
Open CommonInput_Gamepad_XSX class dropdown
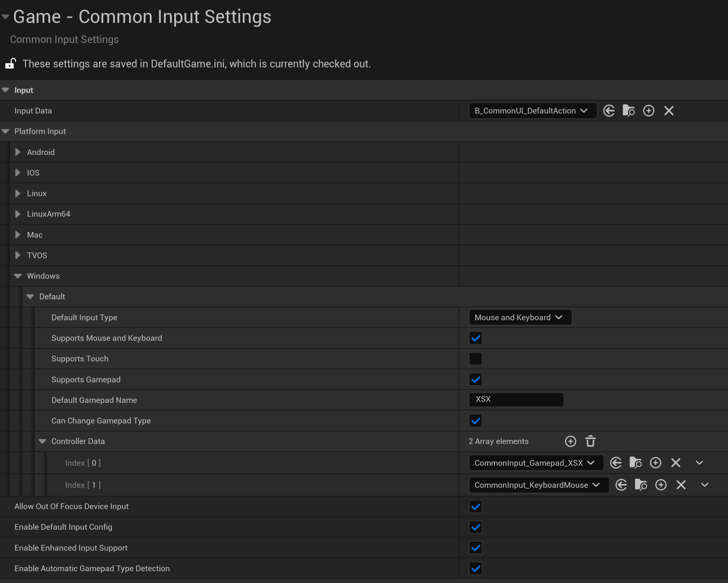tap(536, 463)
